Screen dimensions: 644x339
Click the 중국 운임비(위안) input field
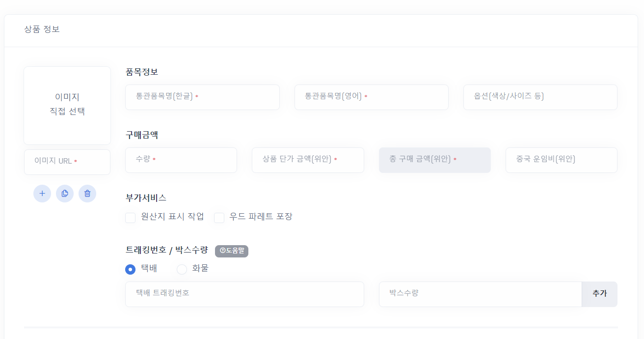561,160
